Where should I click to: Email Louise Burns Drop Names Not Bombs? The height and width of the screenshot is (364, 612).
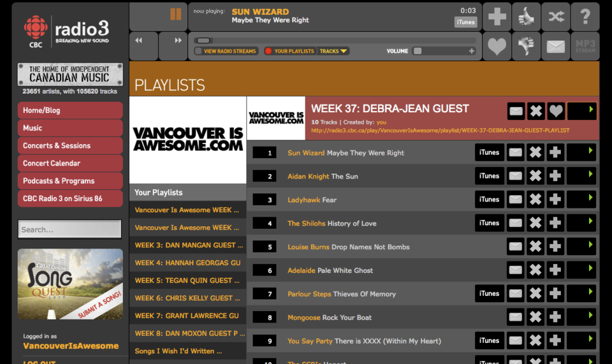tap(515, 247)
